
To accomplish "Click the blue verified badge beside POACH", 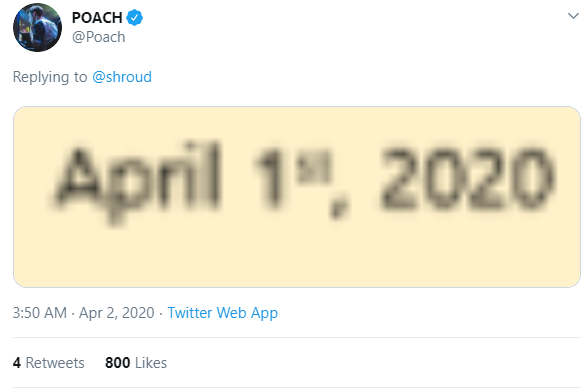I will [x=134, y=18].
